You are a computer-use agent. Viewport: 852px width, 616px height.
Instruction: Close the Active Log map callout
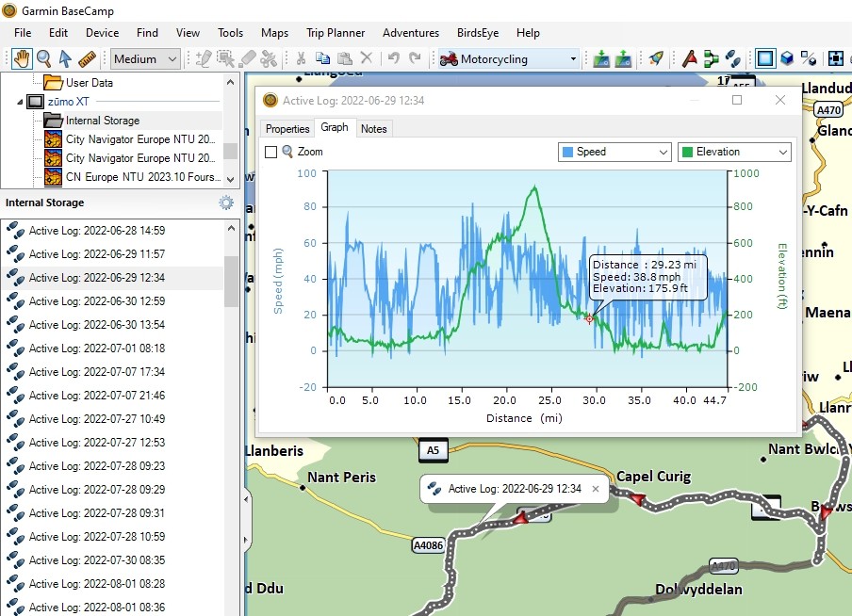point(596,489)
